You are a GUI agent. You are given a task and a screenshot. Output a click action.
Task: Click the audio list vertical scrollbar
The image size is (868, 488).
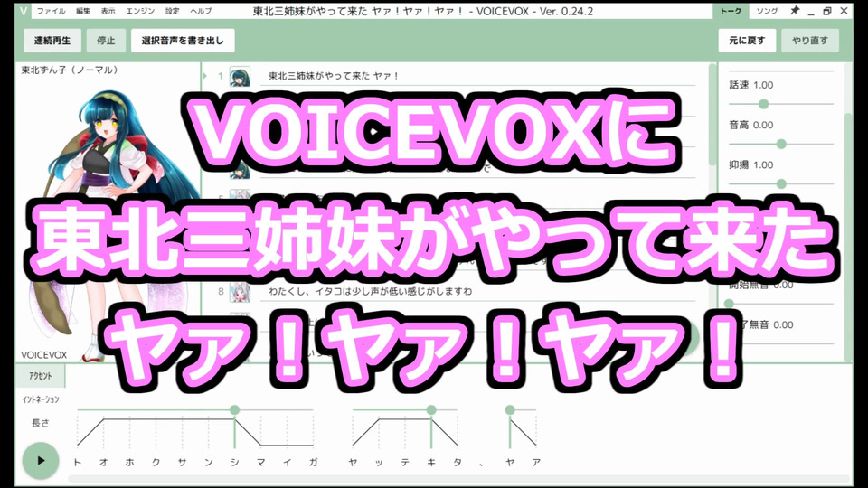(712, 117)
